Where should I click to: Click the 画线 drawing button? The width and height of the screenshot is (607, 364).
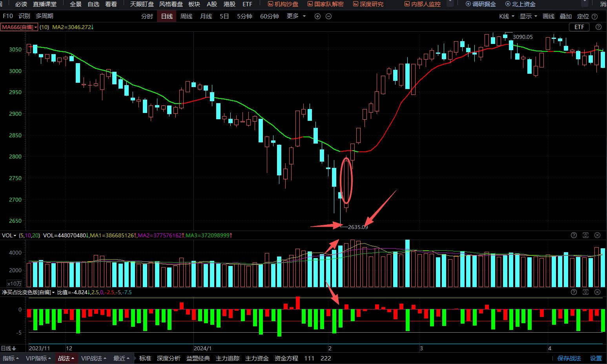click(x=549, y=16)
